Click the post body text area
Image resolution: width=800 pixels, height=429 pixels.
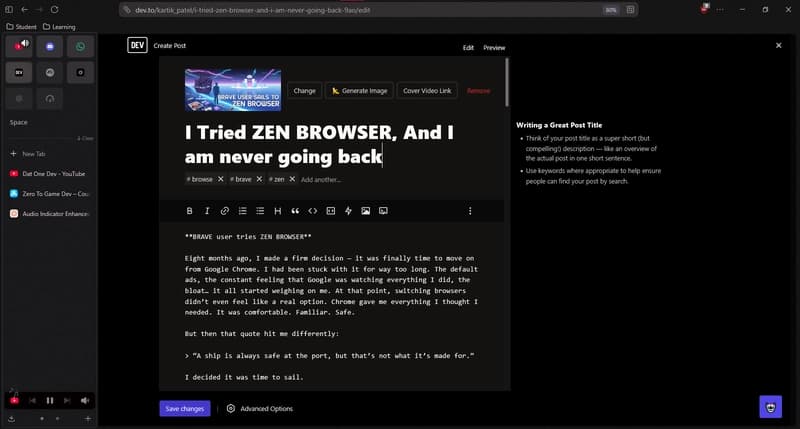[x=332, y=306]
